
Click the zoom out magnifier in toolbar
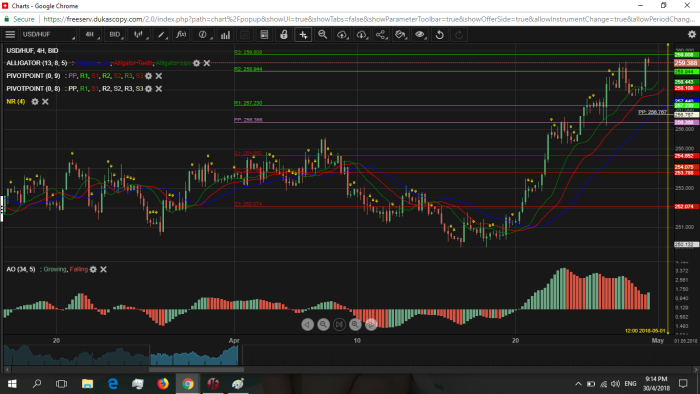[x=322, y=34]
